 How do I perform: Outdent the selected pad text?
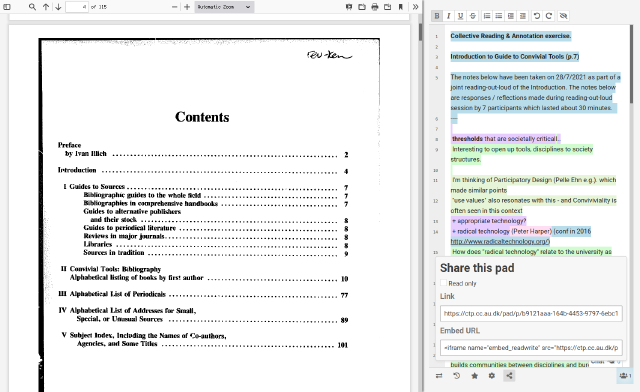(523, 16)
